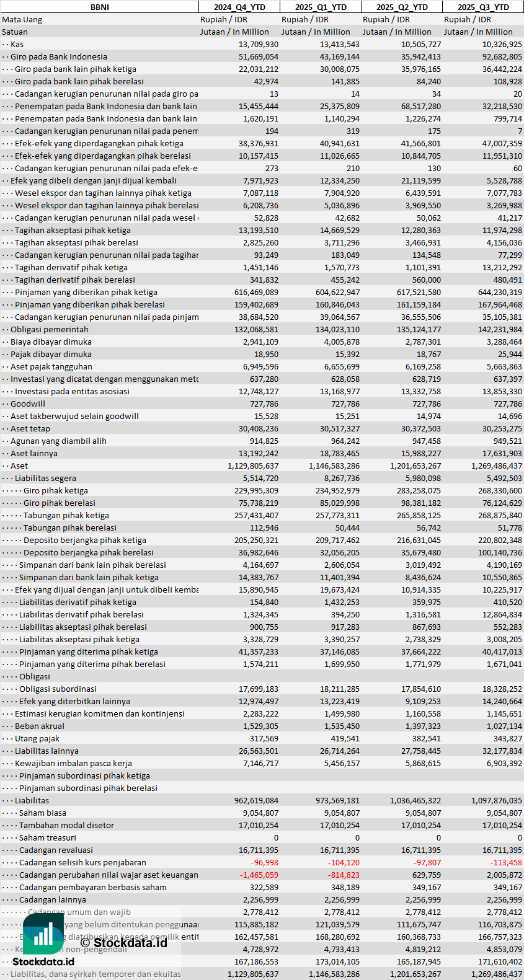Click Wesel ekspor dan tagihan lainnya pihak ketiga
Image resolution: width=524 pixels, height=980 pixels.
(103, 193)
